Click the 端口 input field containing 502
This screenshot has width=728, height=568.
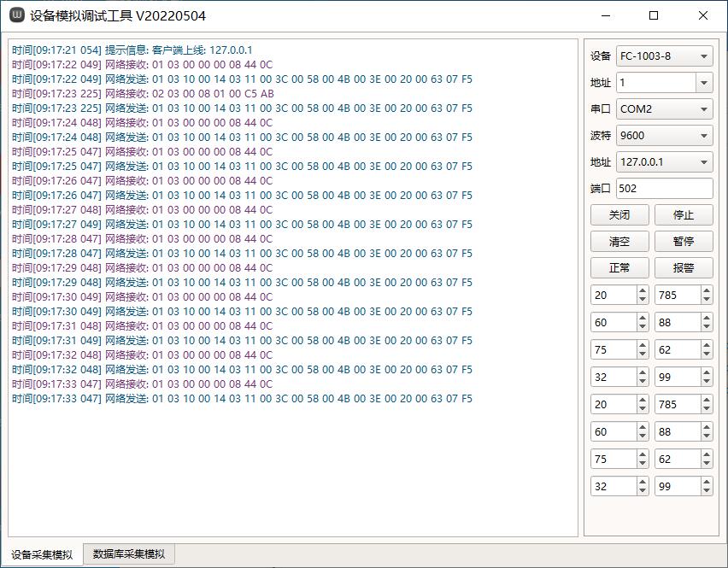pyautogui.click(x=664, y=189)
